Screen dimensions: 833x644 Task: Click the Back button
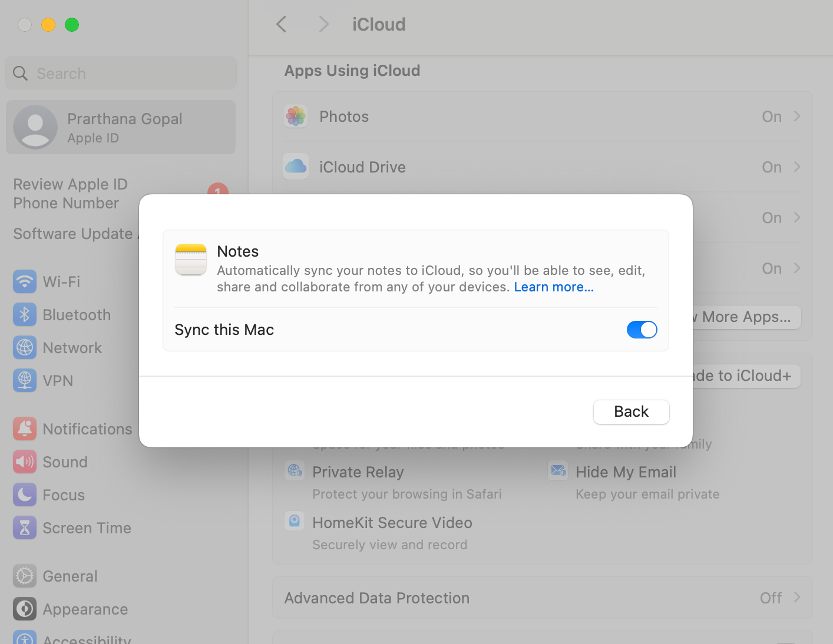click(x=631, y=411)
